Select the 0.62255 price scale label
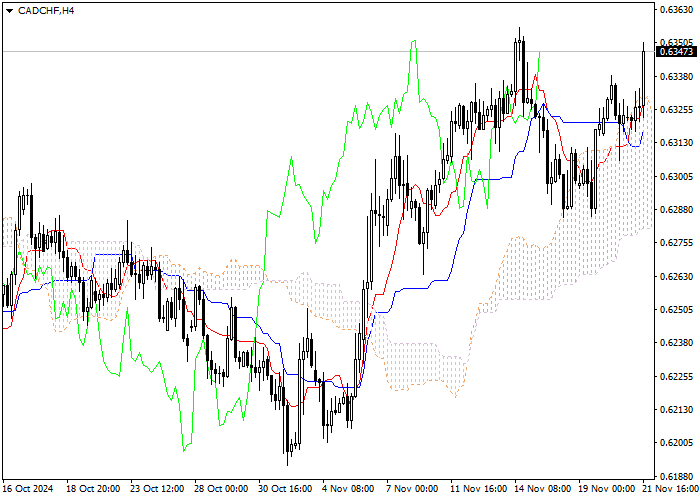Viewport: 700px width, 500px height. 676,377
